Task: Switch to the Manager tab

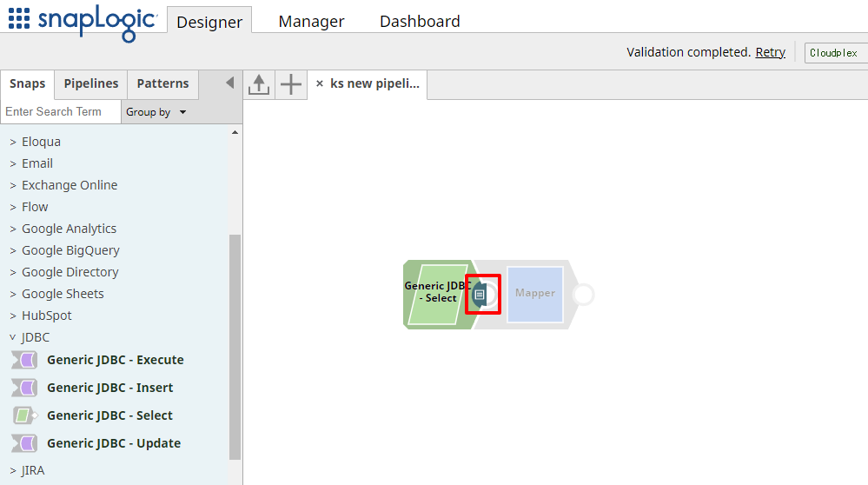Action: pos(311,21)
